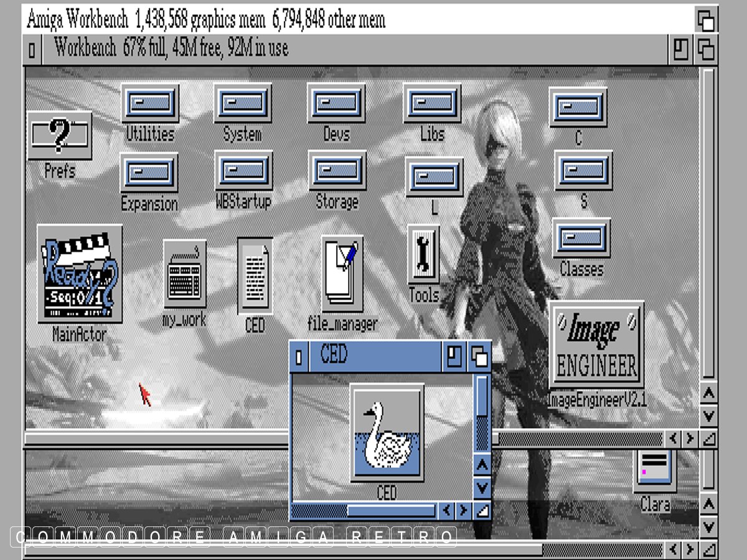The height and width of the screenshot is (560, 747).
Task: Click the Workbench window depth gadget
Action: 706,49
